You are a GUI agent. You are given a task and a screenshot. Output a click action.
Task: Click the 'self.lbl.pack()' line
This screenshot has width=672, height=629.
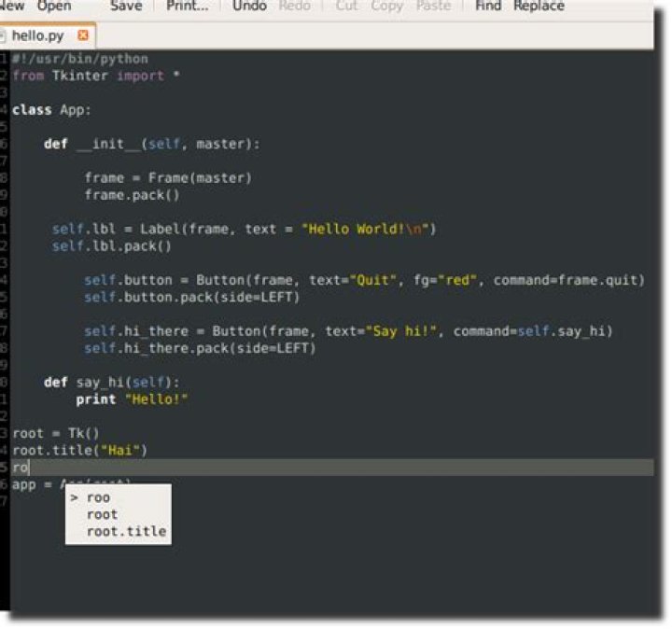111,246
